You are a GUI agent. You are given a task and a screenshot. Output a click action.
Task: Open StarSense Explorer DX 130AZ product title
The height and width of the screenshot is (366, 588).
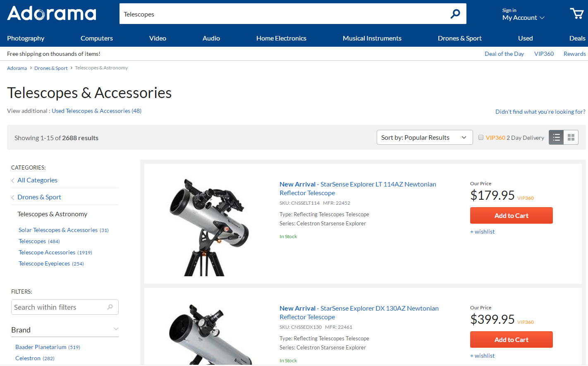coord(359,313)
